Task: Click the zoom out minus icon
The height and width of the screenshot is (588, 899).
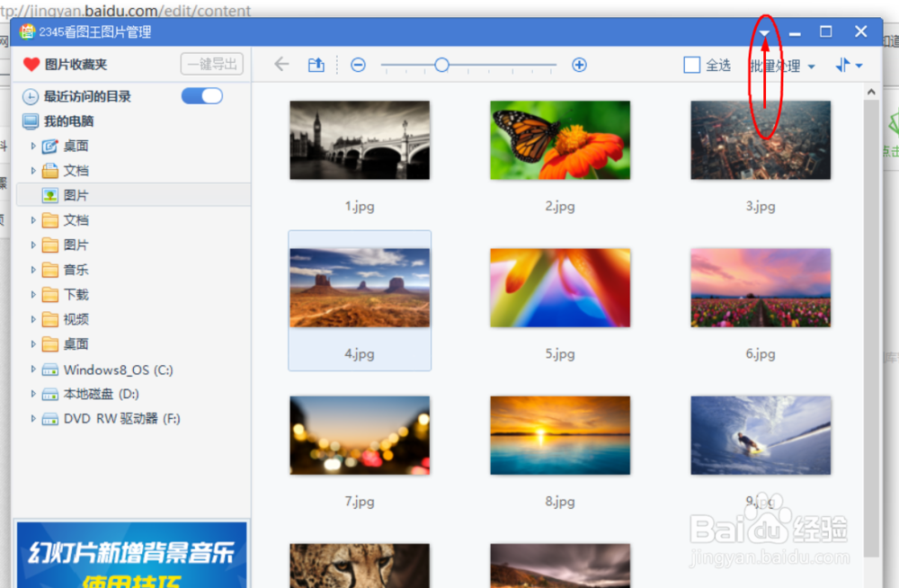Action: pos(359,65)
